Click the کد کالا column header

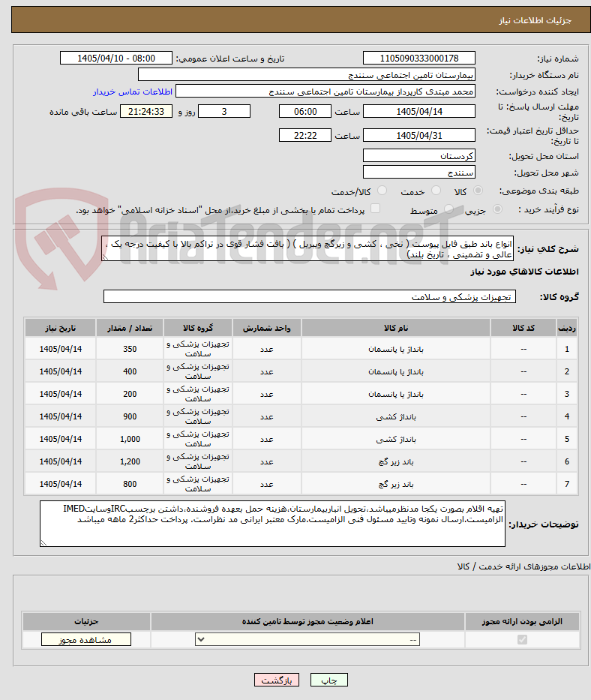pos(523,328)
